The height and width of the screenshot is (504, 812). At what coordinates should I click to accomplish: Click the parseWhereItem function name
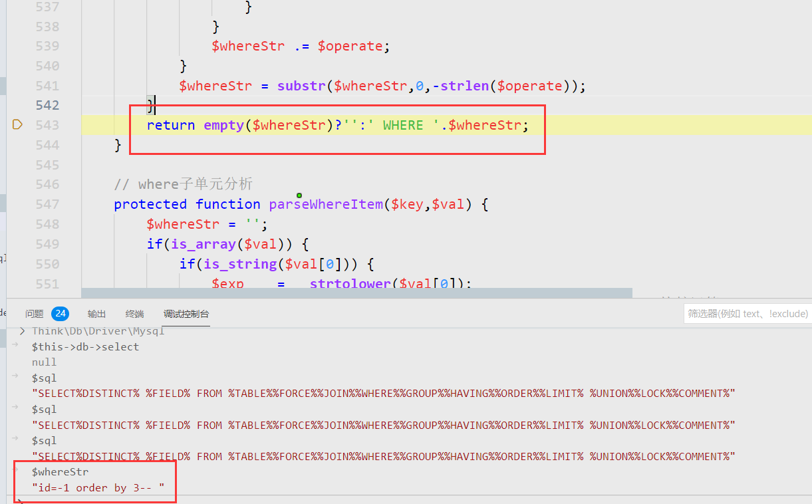click(x=326, y=204)
